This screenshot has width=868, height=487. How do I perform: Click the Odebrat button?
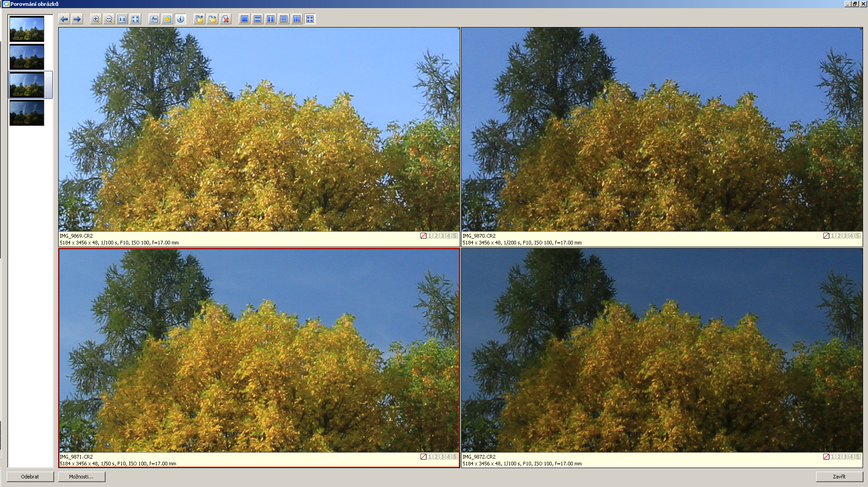click(30, 477)
